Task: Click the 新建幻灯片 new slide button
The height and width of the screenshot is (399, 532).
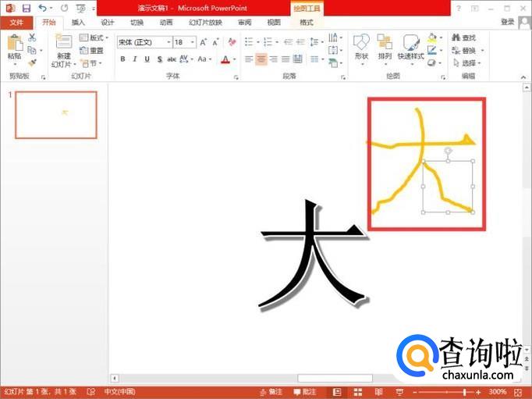Action: coord(63,50)
